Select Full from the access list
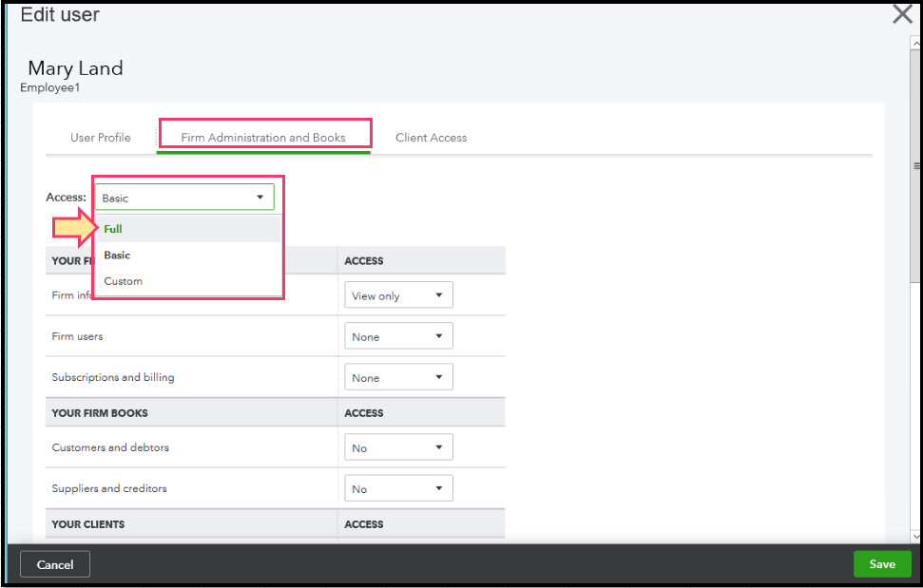The image size is (923, 588). [x=113, y=229]
